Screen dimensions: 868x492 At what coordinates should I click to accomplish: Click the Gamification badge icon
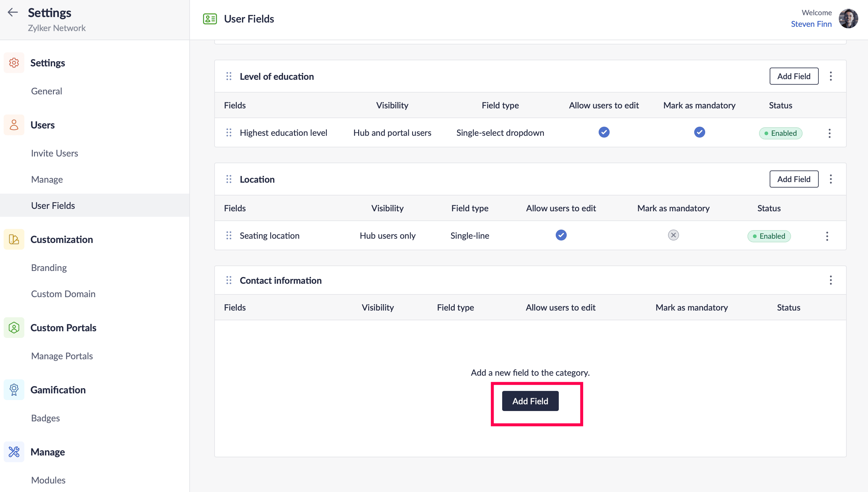coord(14,390)
